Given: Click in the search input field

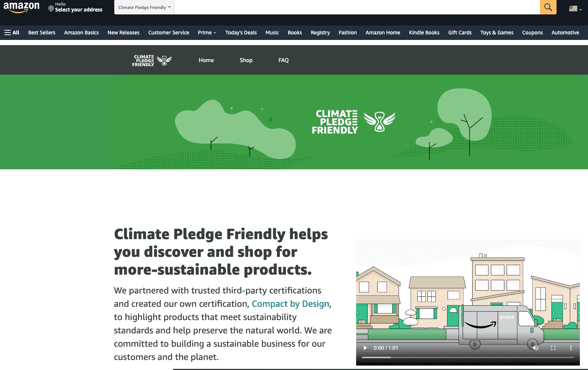Looking at the screenshot, I should [357, 7].
